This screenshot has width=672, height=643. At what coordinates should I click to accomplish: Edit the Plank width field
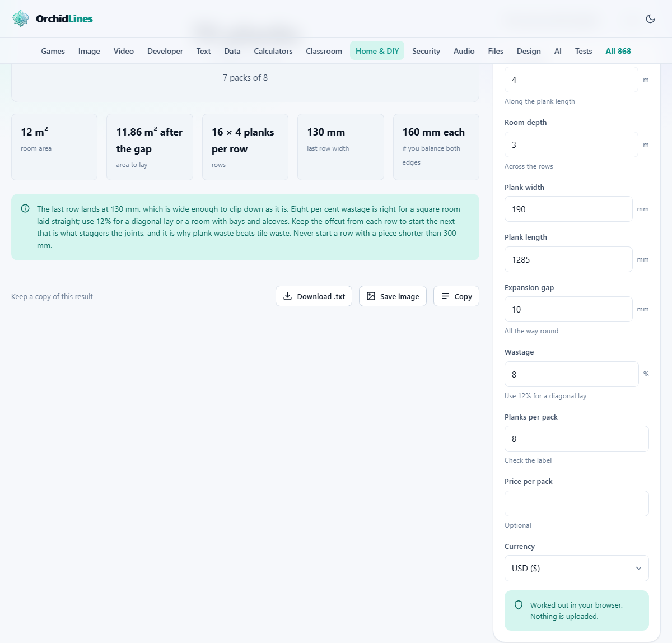[x=568, y=209]
